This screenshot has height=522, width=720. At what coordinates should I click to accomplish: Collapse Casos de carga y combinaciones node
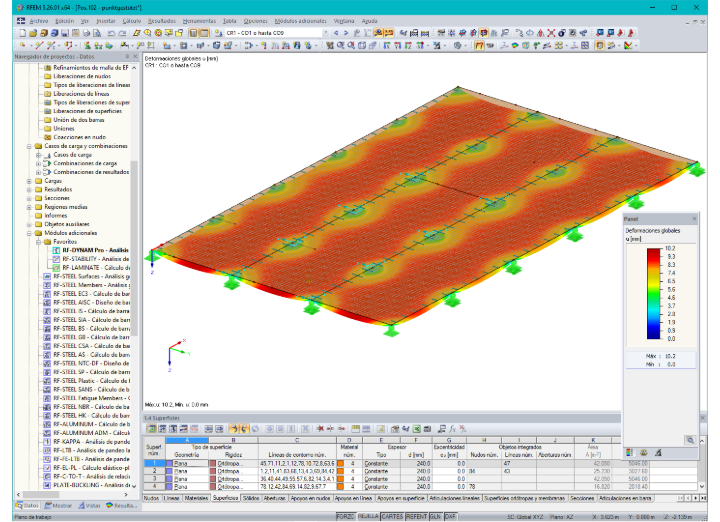coord(29,146)
